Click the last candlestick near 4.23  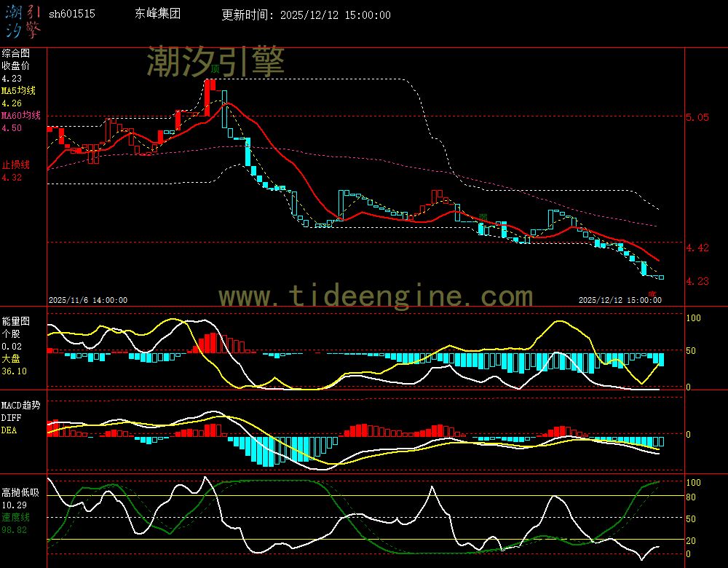point(660,277)
